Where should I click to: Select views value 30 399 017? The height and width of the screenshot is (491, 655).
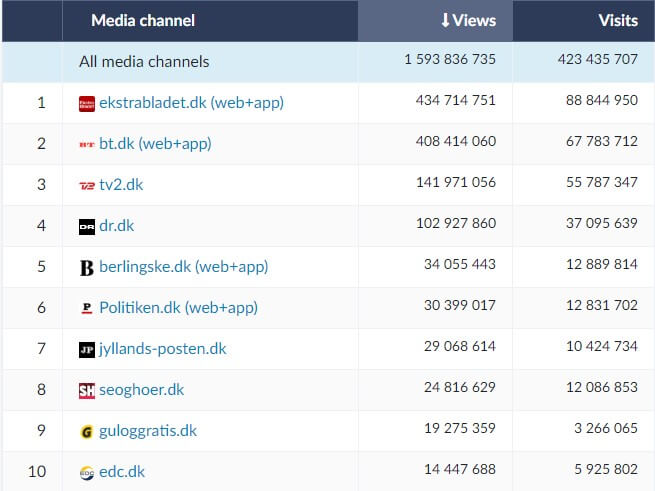[460, 305]
